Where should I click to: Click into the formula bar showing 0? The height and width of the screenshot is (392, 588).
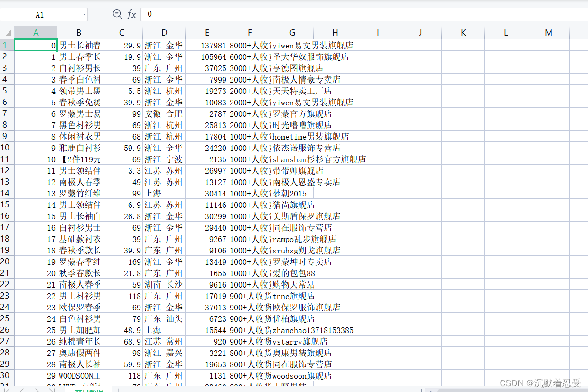[364, 14]
